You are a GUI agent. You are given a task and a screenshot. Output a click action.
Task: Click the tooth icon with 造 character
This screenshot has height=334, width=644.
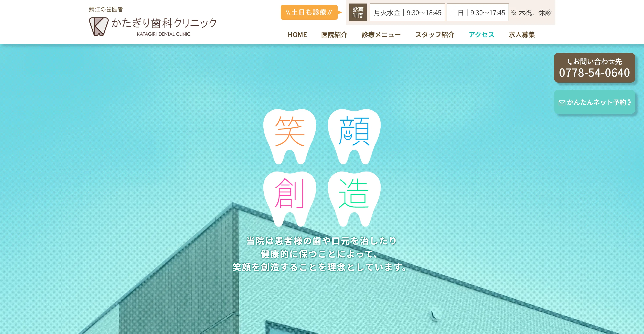click(x=354, y=199)
